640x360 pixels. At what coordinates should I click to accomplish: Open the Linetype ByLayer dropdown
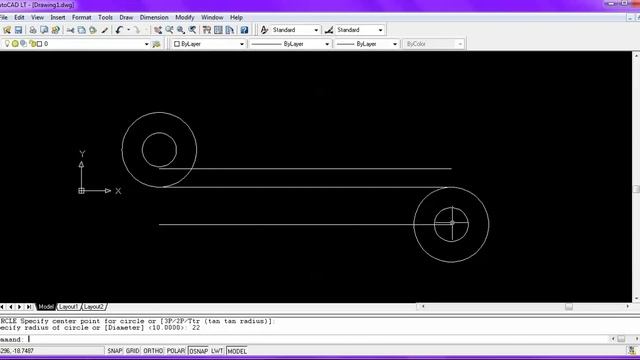pyautogui.click(x=327, y=44)
